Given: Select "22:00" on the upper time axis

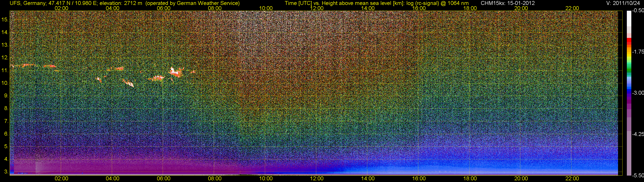Looking at the screenshot, I should (x=572, y=8).
